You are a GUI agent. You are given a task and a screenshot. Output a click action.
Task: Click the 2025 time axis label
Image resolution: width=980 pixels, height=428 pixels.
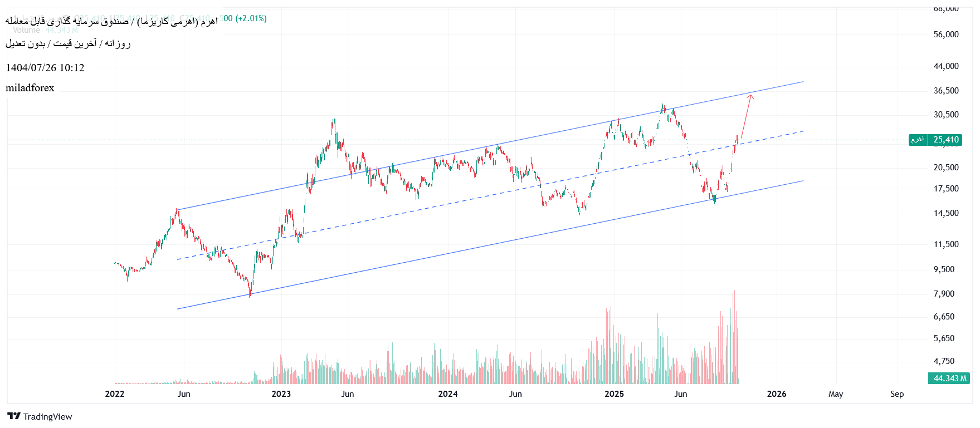tap(614, 394)
